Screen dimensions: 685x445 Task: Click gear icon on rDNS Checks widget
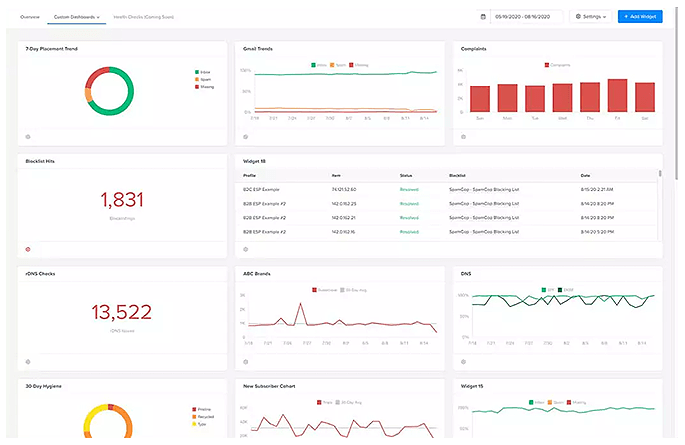tap(28, 362)
